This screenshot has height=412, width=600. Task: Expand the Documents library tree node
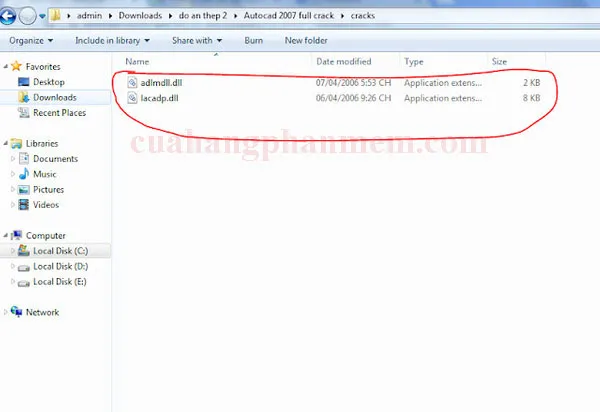[13, 159]
